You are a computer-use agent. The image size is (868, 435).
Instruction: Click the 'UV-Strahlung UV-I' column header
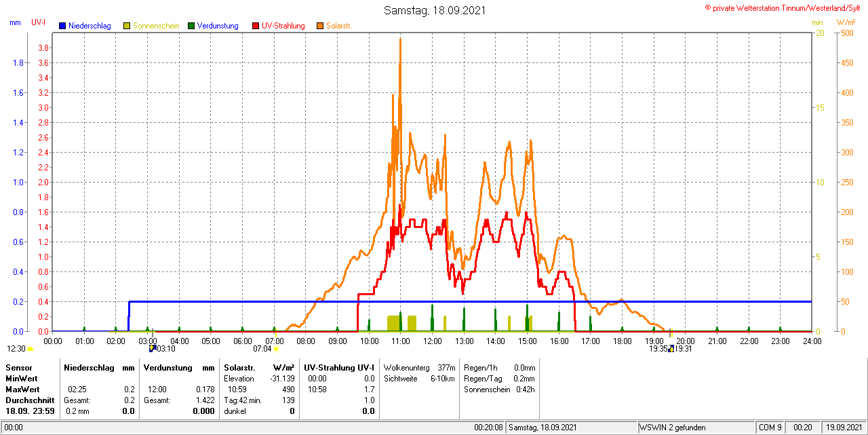click(339, 367)
